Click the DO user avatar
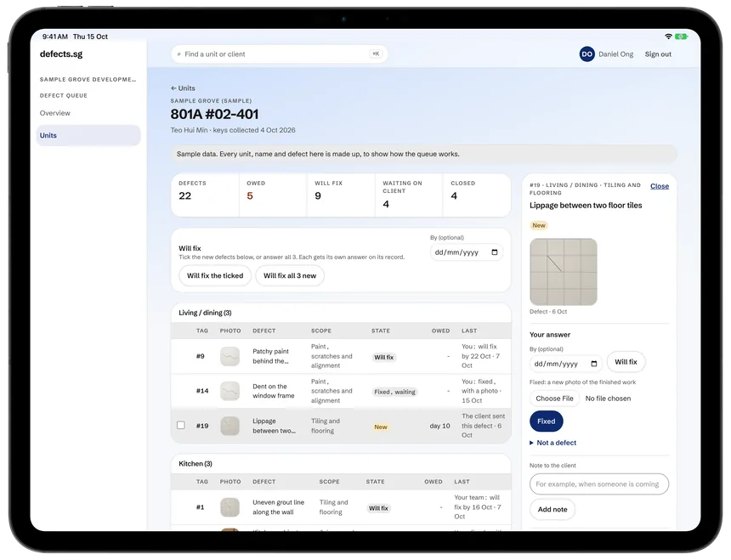Viewport: 731px width, 560px height. coord(587,54)
